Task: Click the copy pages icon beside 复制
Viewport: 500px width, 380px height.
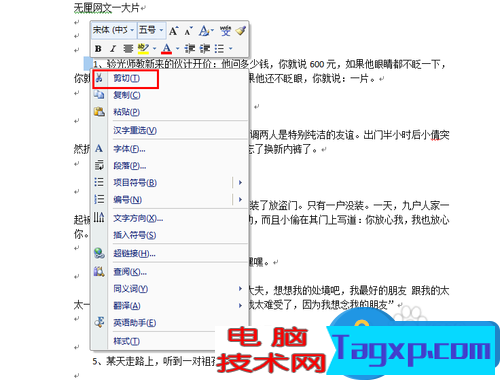Action: coord(99,95)
